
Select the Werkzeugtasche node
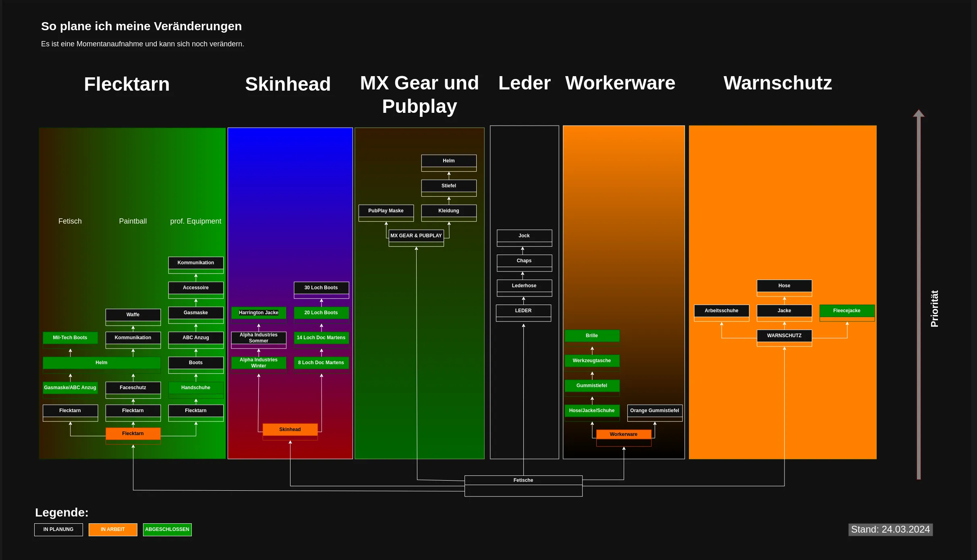click(x=592, y=361)
